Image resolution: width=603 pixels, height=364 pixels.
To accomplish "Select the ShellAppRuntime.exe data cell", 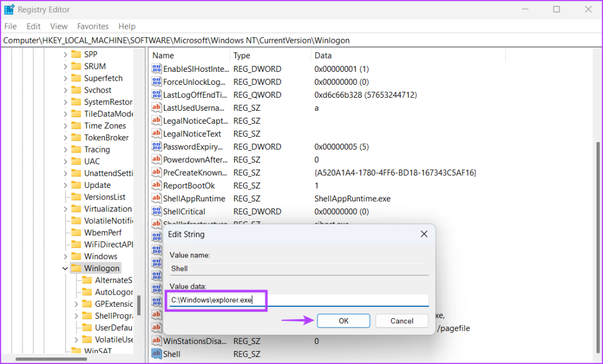I will click(x=352, y=198).
